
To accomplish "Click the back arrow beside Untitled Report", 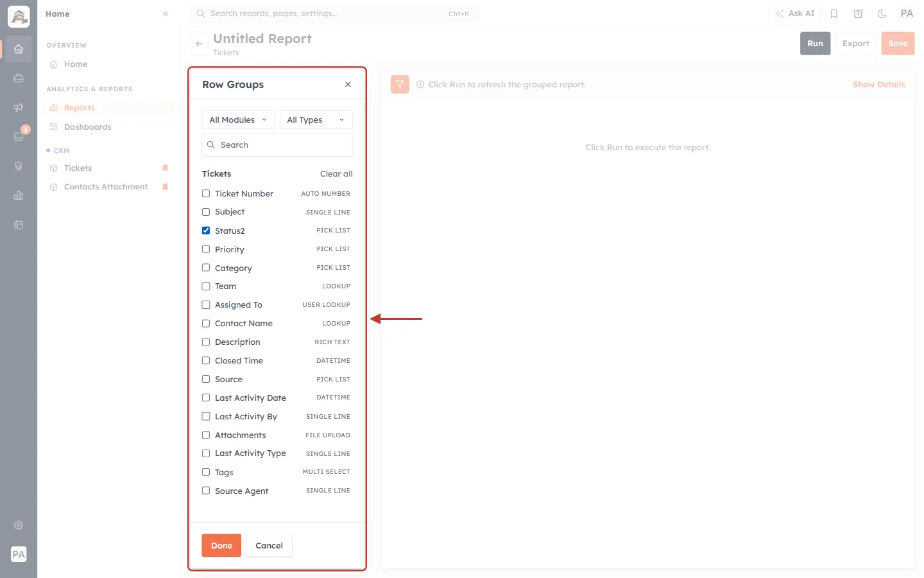I will pyautogui.click(x=199, y=44).
